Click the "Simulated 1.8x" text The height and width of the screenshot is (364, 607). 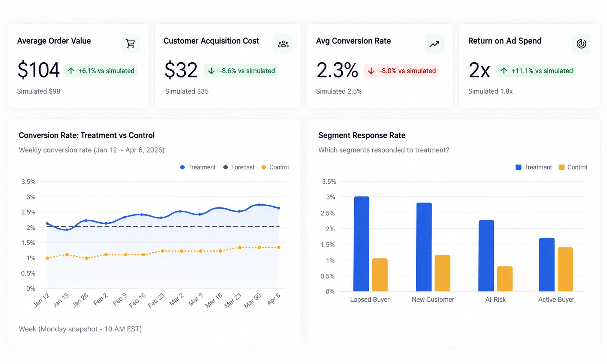click(x=490, y=91)
